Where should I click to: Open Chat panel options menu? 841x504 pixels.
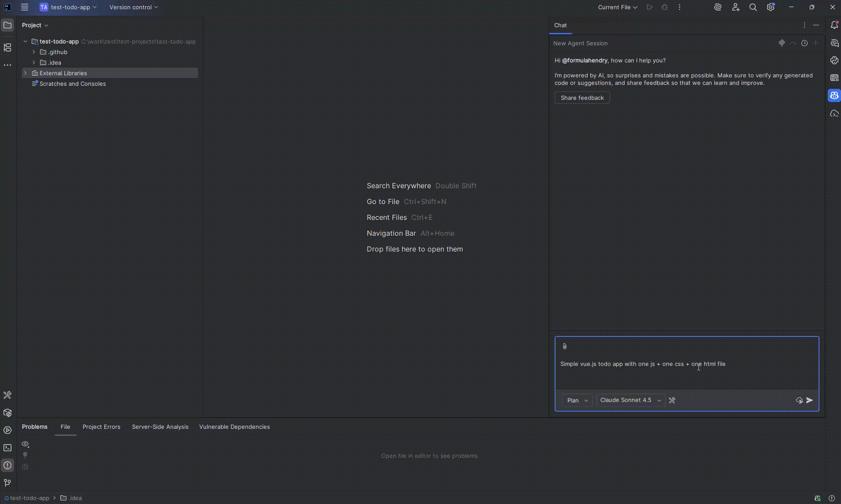(x=804, y=25)
